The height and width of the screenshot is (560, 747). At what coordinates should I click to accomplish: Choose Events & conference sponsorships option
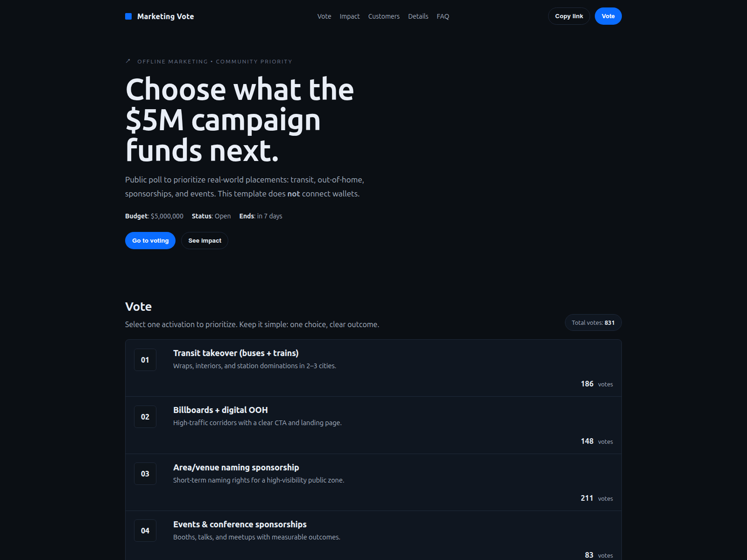(373, 536)
